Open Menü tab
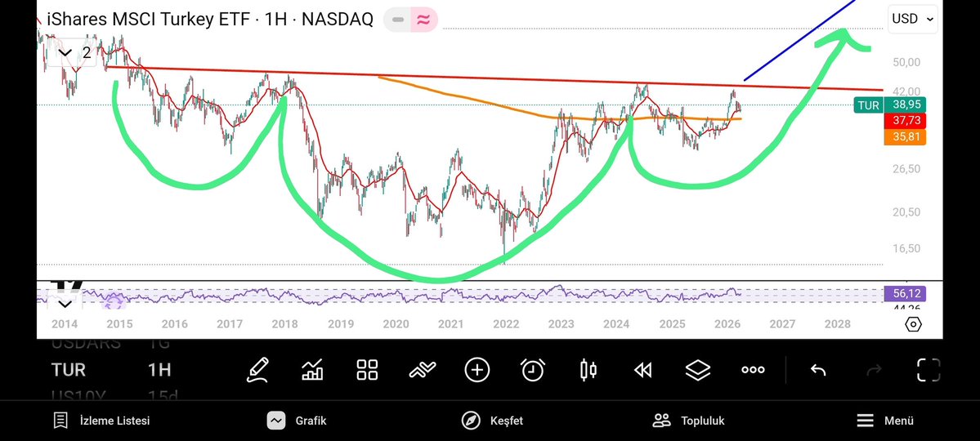Viewport: 980px width, 441px height. 884,421
